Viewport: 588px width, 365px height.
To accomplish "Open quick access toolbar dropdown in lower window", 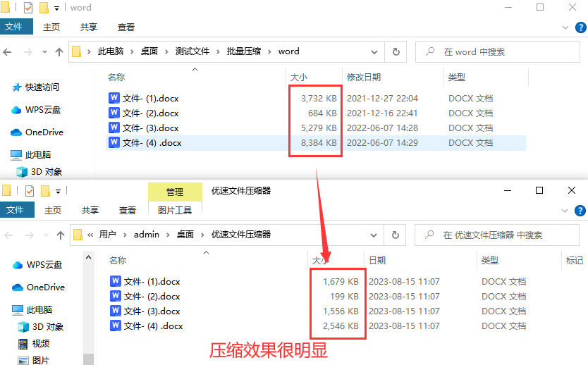I will pyautogui.click(x=58, y=192).
